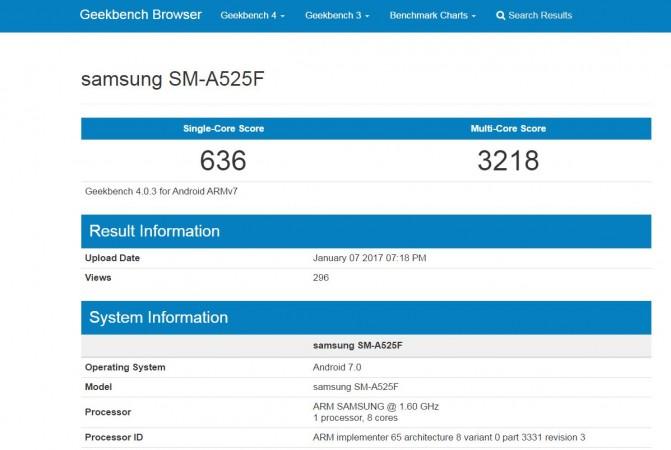Click the Android 7.0 operating system value
This screenshot has width=671, height=450.
[339, 367]
